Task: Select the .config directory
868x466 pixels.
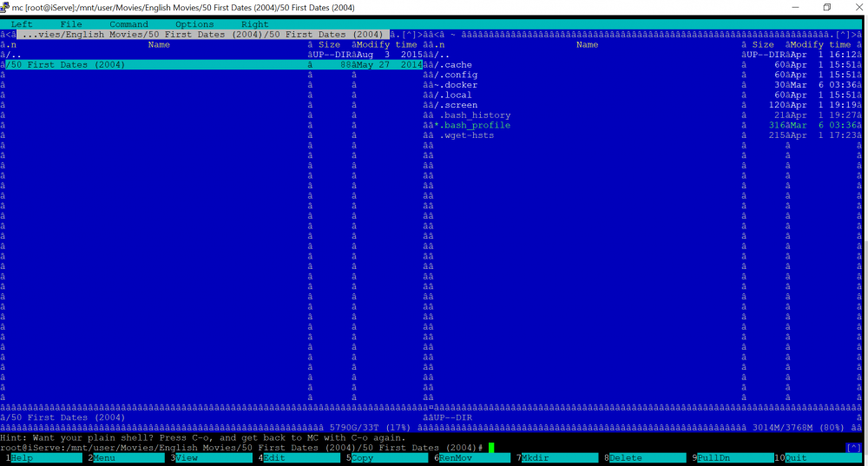Action: 456,75
